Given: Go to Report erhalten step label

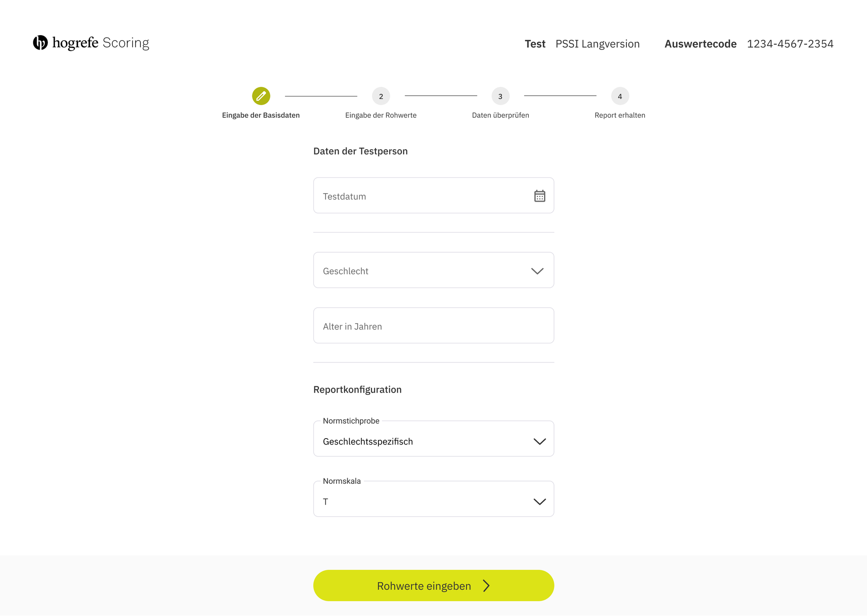Looking at the screenshot, I should click(620, 116).
